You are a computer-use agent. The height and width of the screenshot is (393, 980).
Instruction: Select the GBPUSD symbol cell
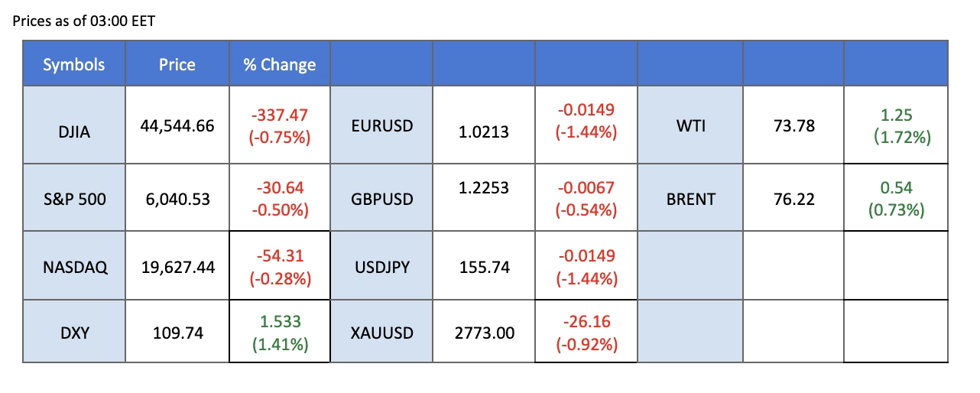tap(381, 199)
